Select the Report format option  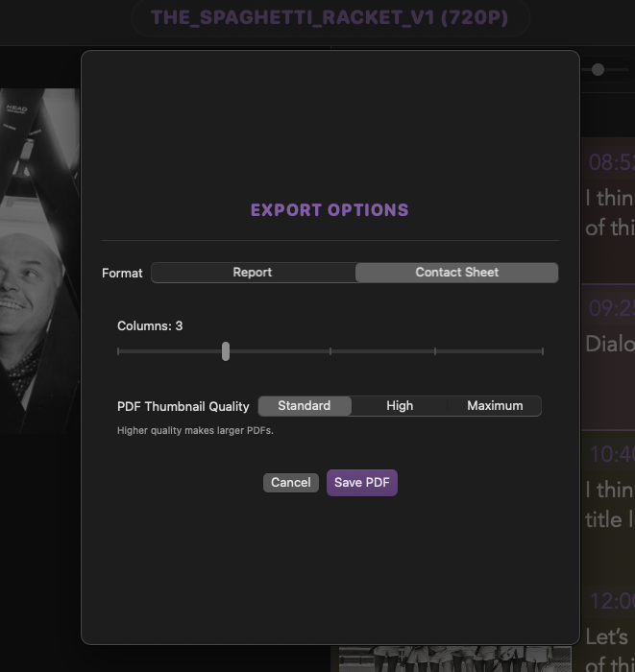253,273
